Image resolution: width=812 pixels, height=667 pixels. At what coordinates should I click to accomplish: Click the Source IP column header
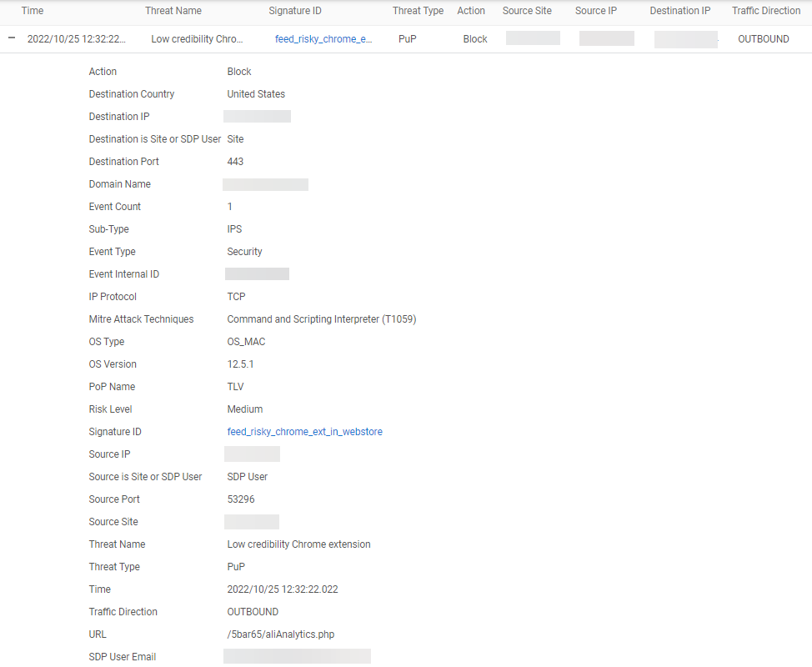(596, 11)
